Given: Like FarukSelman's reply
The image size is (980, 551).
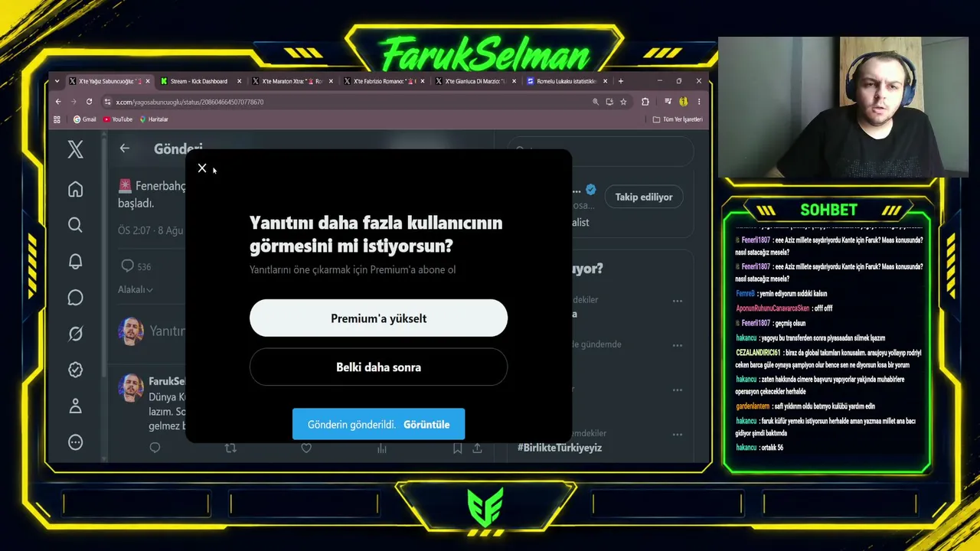Looking at the screenshot, I should (306, 448).
